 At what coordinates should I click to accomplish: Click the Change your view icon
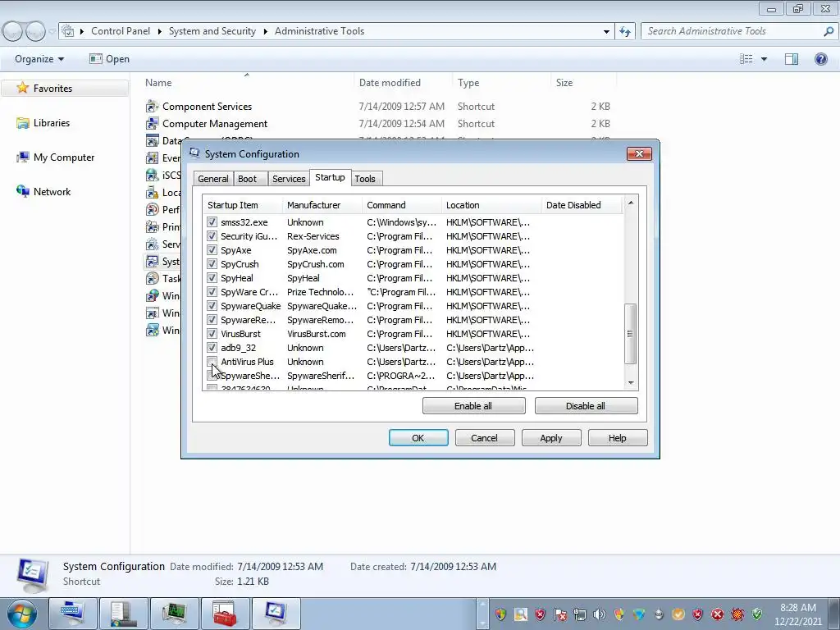pos(746,59)
